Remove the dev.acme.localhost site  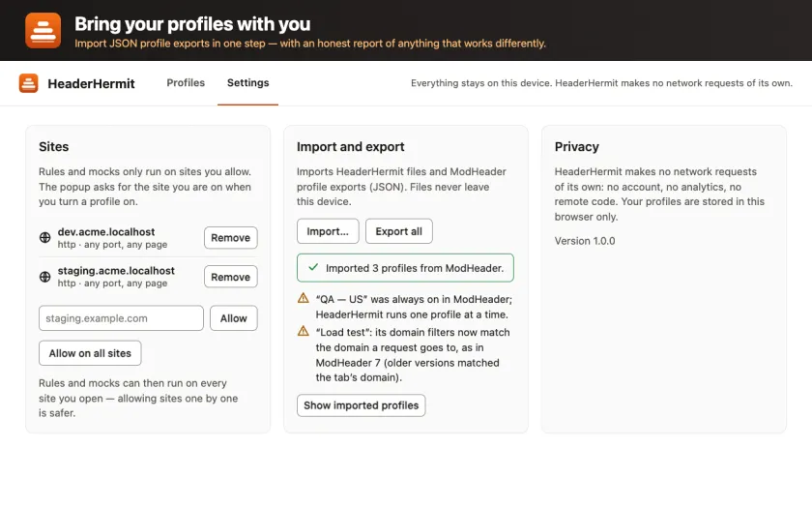point(230,238)
